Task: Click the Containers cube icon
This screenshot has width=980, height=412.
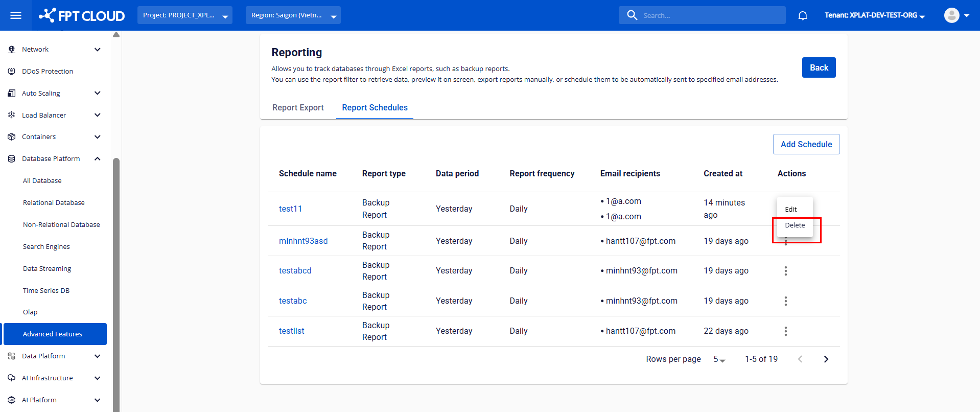Action: click(x=12, y=137)
